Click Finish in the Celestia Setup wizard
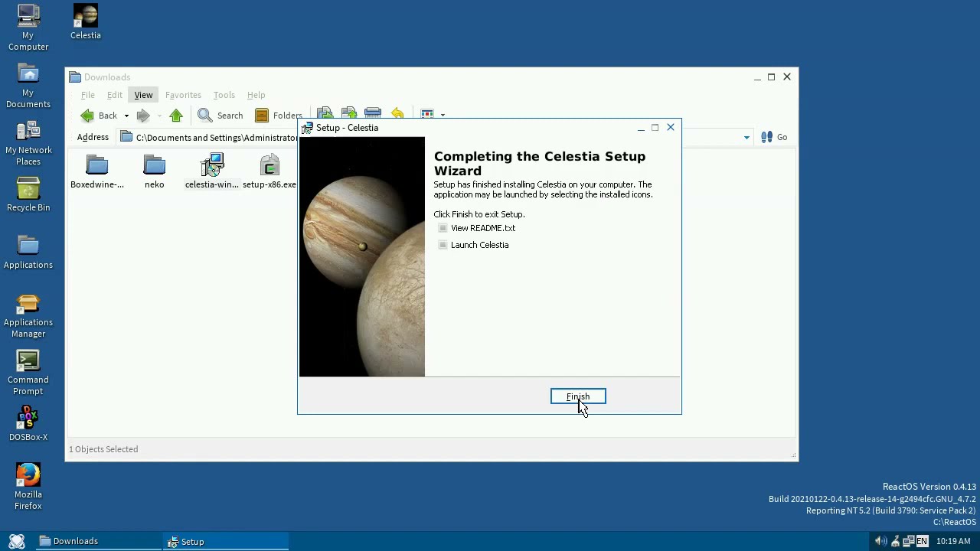This screenshot has height=551, width=980. (578, 396)
